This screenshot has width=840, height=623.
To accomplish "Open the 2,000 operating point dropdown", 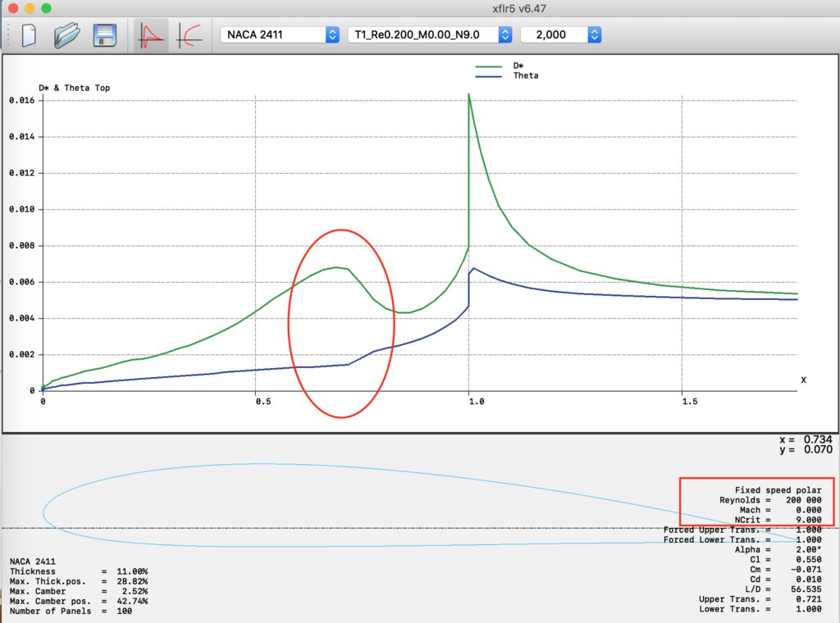I will pyautogui.click(x=561, y=34).
